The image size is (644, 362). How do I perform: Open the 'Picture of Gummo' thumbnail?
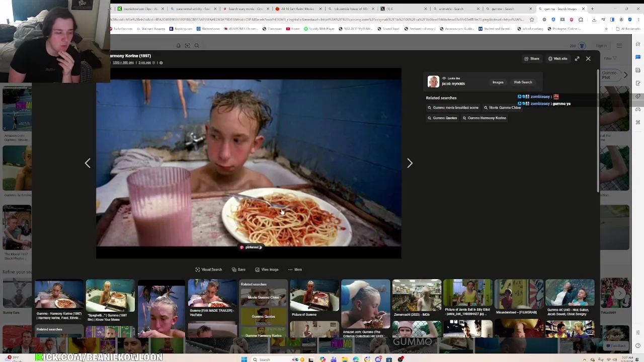pyautogui.click(x=314, y=298)
